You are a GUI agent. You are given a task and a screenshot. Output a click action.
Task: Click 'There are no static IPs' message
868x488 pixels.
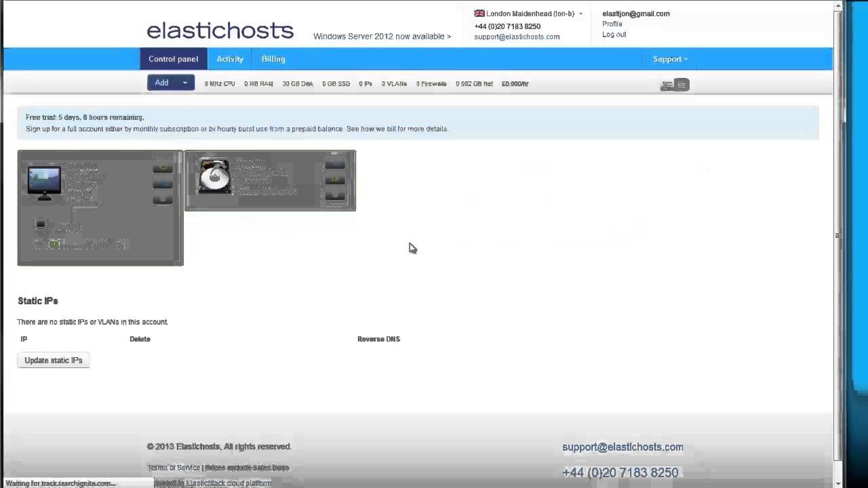[x=92, y=322]
